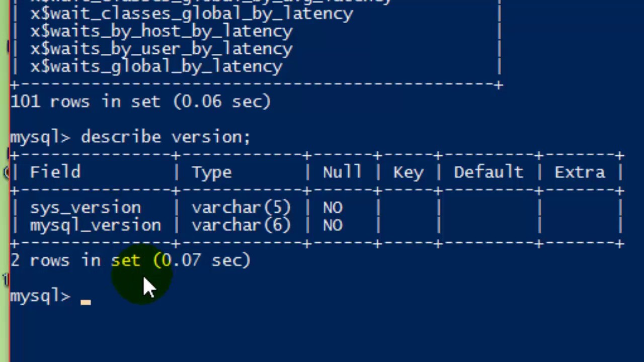Click the mysql prompt cursor line
This screenshot has width=644, height=362.
click(x=50, y=297)
